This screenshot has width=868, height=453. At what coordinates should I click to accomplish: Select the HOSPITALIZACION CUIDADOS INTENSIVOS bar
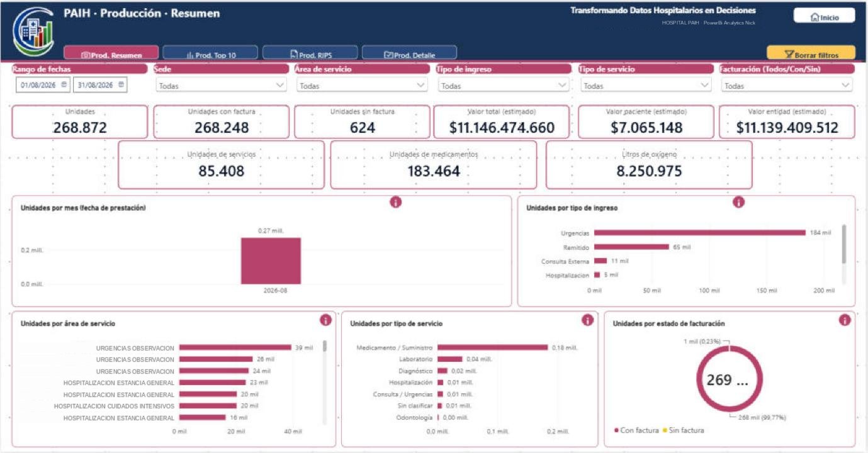point(208,406)
